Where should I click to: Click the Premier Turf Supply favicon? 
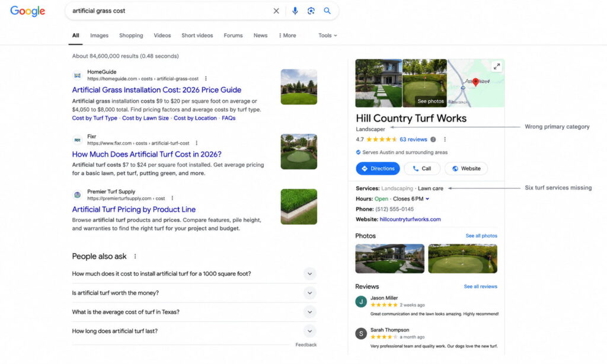[x=78, y=195]
